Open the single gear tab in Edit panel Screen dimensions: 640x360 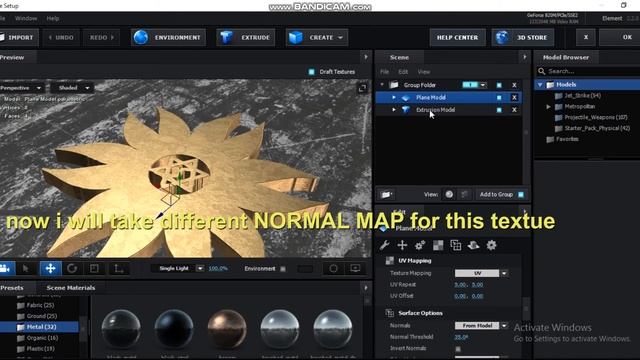click(491, 245)
